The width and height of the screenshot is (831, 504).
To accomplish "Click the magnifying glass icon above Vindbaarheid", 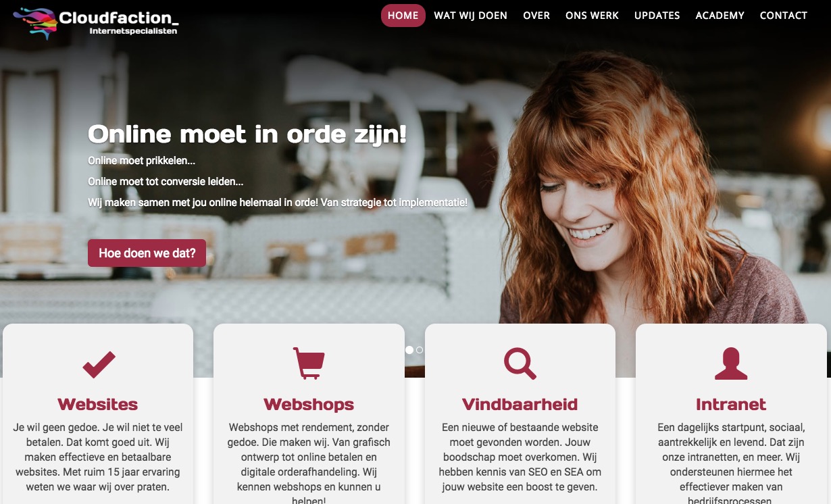I will [x=520, y=363].
